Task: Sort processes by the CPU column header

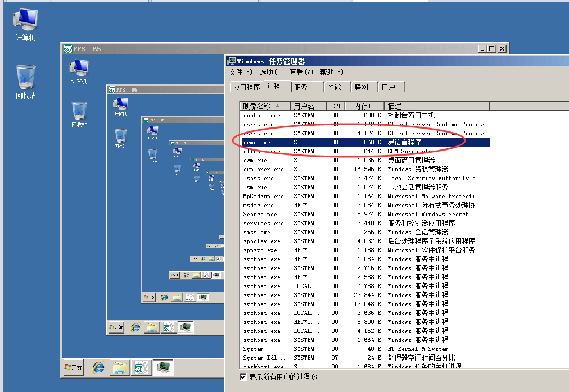Action: [x=336, y=105]
